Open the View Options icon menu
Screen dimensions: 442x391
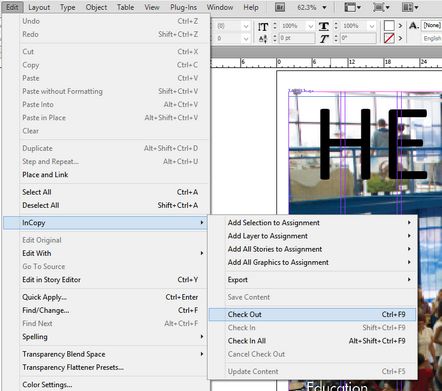pos(352,7)
